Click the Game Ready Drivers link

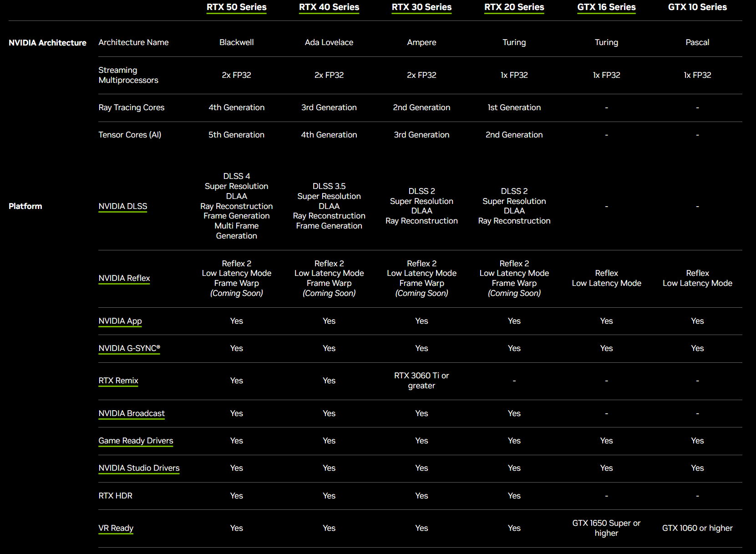(x=136, y=441)
